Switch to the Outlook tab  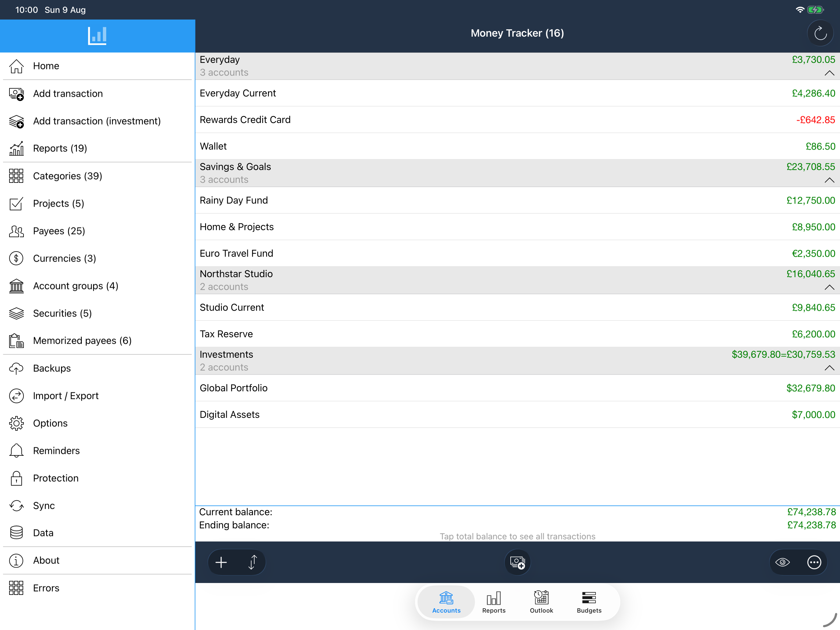pyautogui.click(x=541, y=602)
